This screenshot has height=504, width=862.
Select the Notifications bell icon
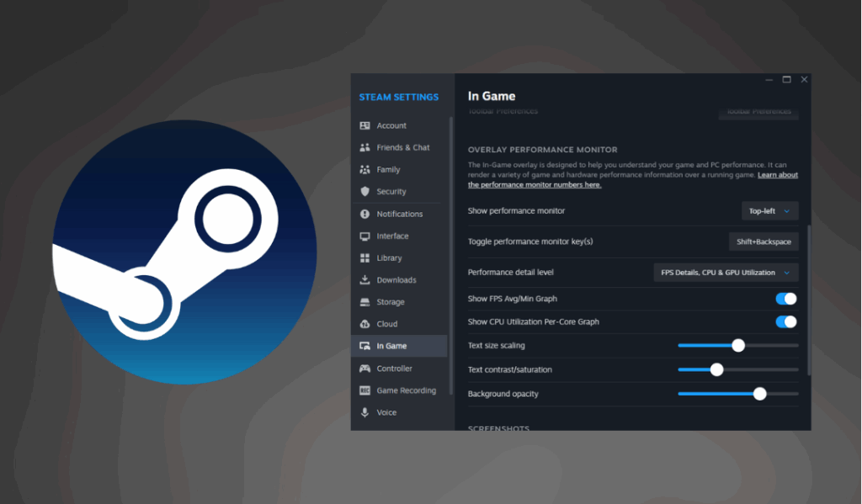coord(365,214)
